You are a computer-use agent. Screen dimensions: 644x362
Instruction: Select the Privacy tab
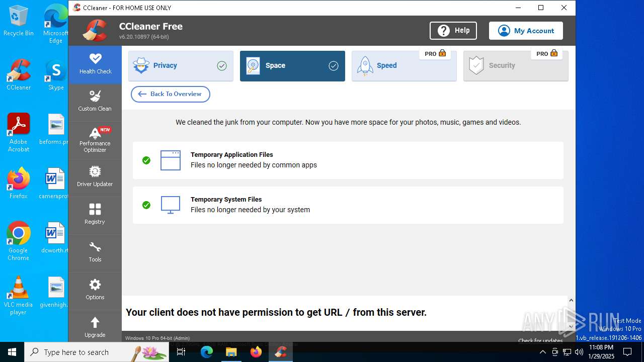coord(181,65)
